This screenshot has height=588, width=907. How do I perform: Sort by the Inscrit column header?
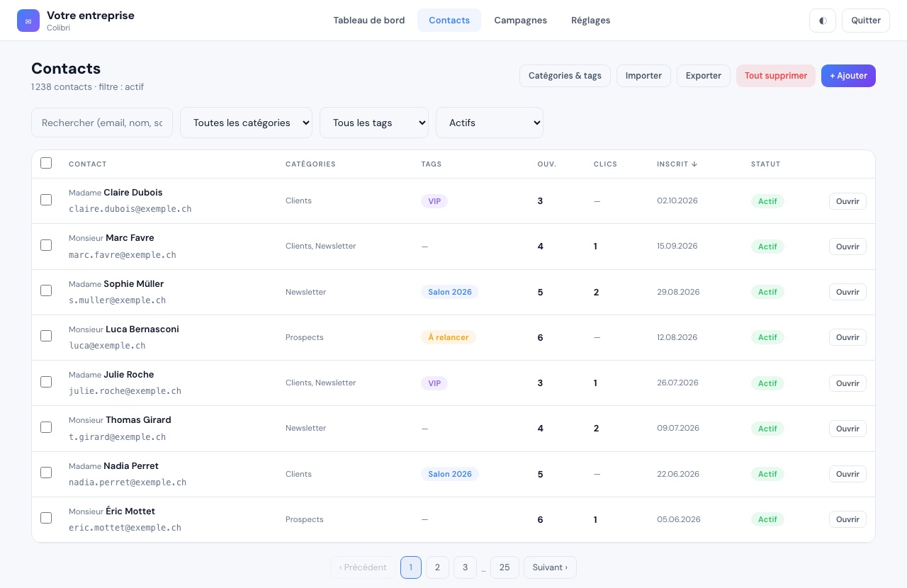tap(677, 164)
